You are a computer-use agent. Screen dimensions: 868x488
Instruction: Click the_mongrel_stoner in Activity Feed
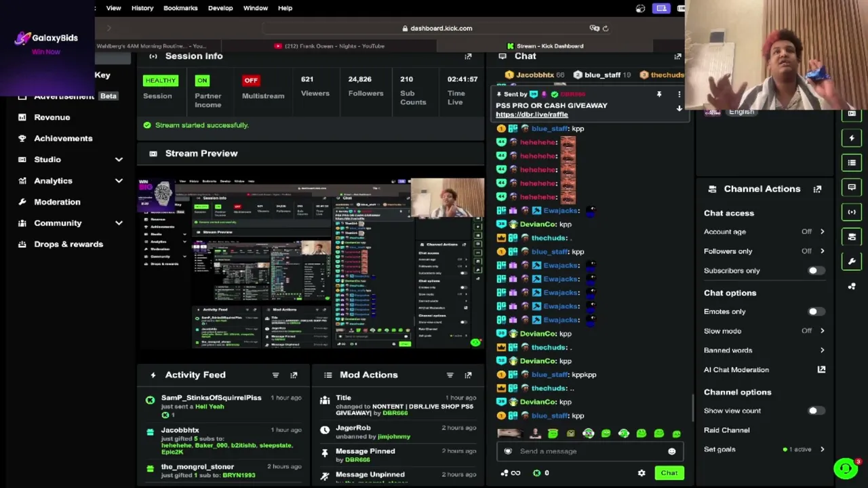tap(197, 467)
